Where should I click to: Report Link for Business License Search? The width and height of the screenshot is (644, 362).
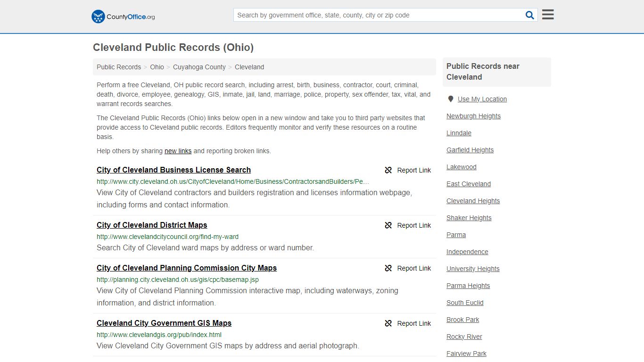pyautogui.click(x=414, y=170)
